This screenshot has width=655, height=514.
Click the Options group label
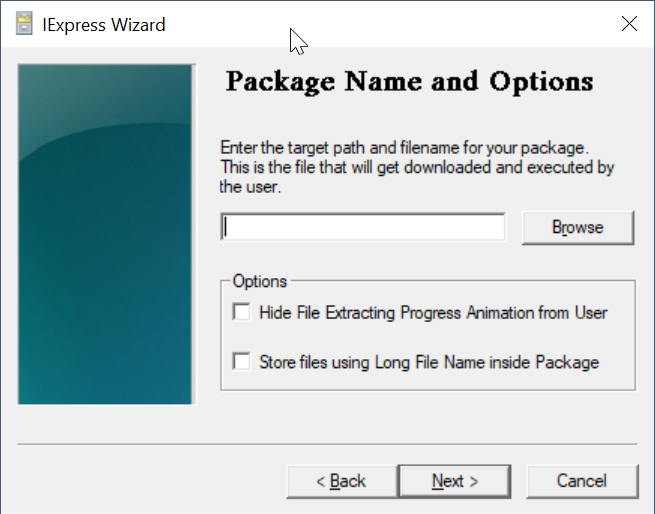tap(260, 281)
